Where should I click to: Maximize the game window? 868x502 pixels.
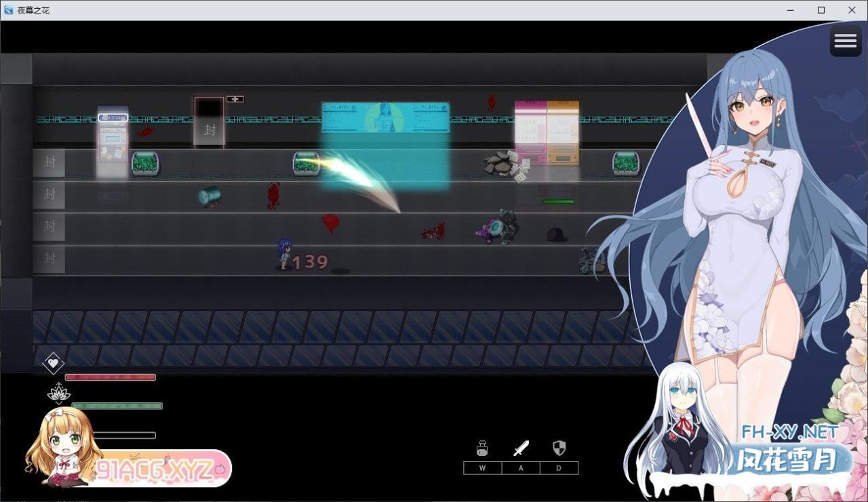pyautogui.click(x=821, y=10)
